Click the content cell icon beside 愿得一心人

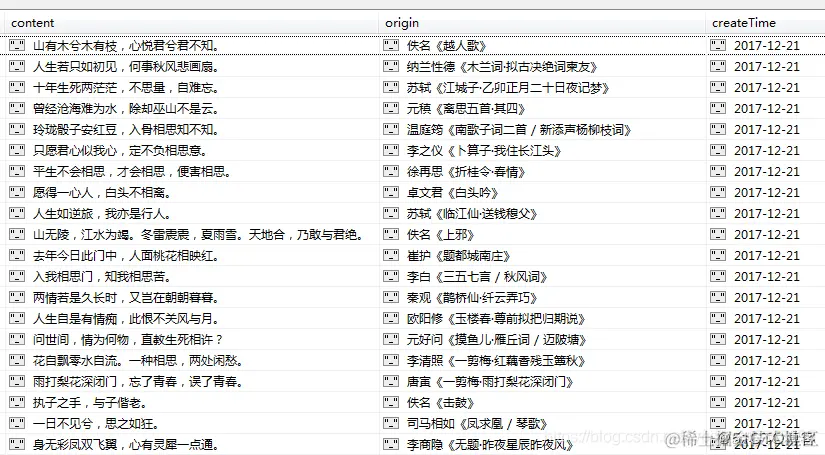pyautogui.click(x=17, y=193)
